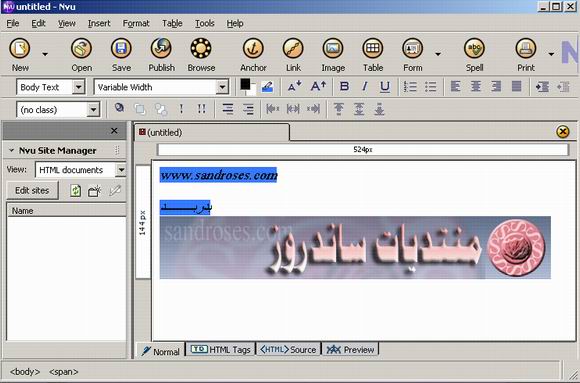Run the Spell checker icon
Image resolution: width=580 pixels, height=383 pixels.
point(475,48)
